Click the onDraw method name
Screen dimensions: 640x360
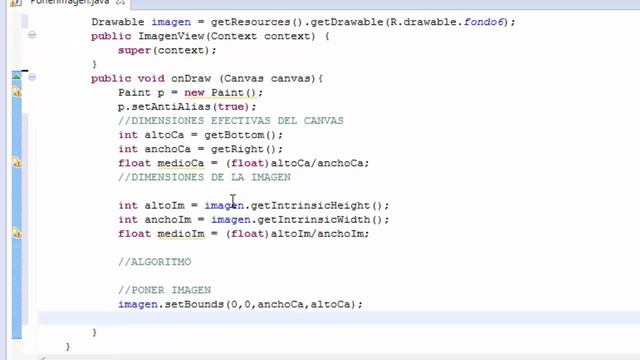(191, 78)
